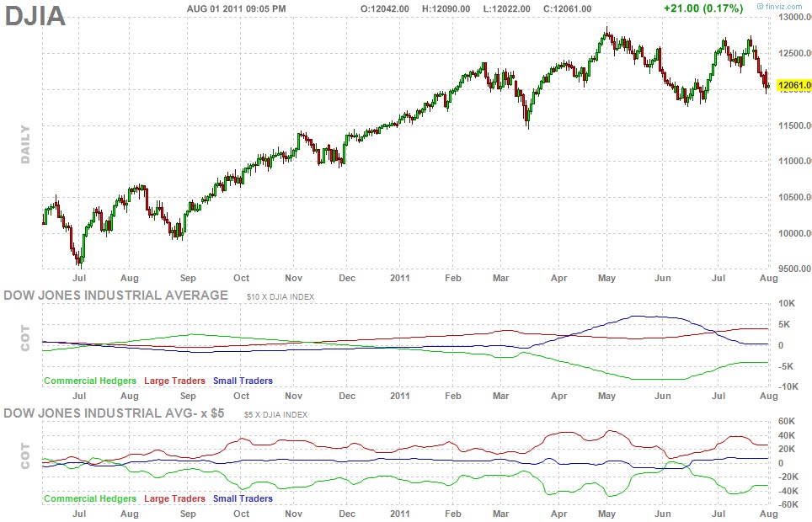Click the -10K axis label

point(788,386)
